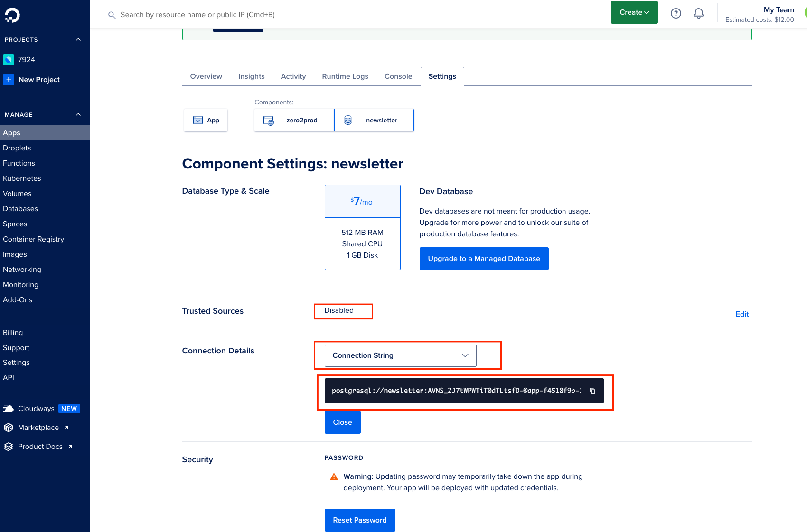Image resolution: width=807 pixels, height=532 pixels.
Task: Click the 7924 project icon
Action: (x=9, y=60)
